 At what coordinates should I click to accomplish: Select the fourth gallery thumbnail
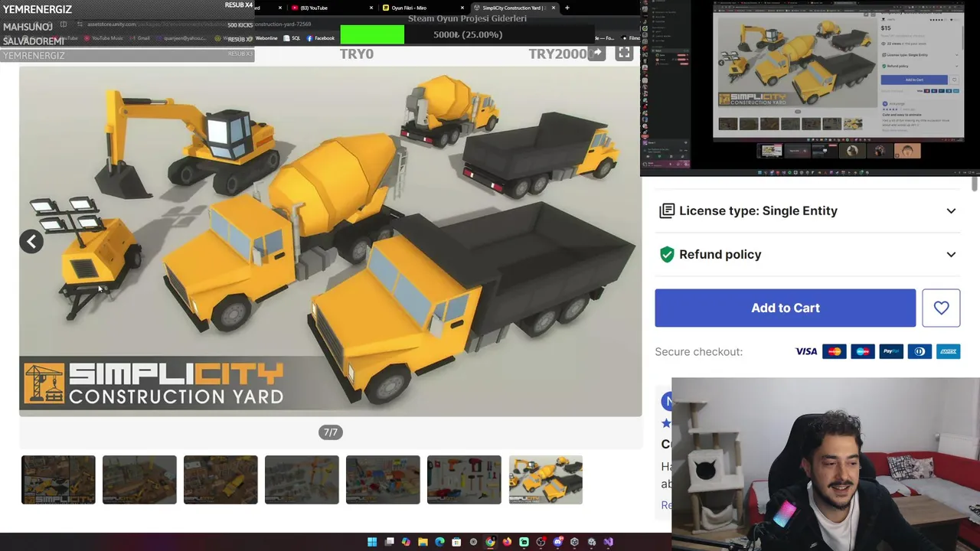(302, 480)
